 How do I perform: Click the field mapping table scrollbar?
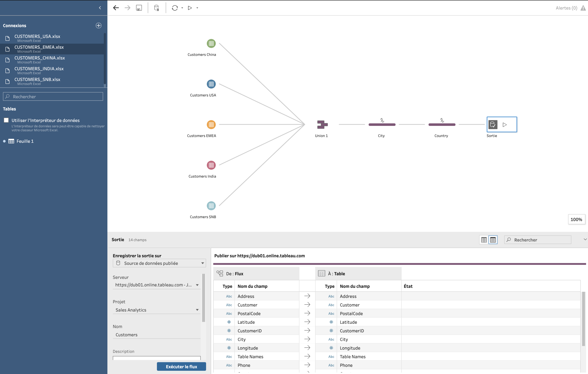584,319
